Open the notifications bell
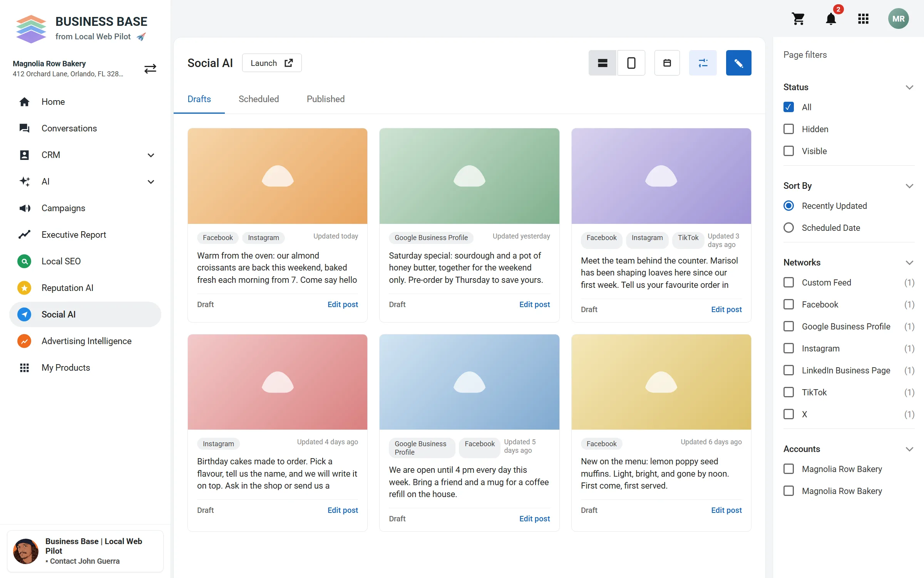This screenshot has height=578, width=924. [x=831, y=19]
